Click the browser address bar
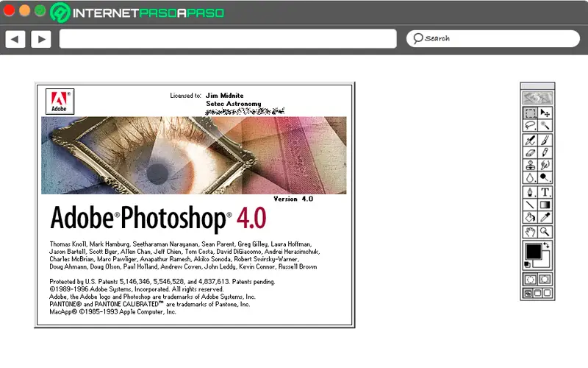The height and width of the screenshot is (368, 588). coord(228,39)
